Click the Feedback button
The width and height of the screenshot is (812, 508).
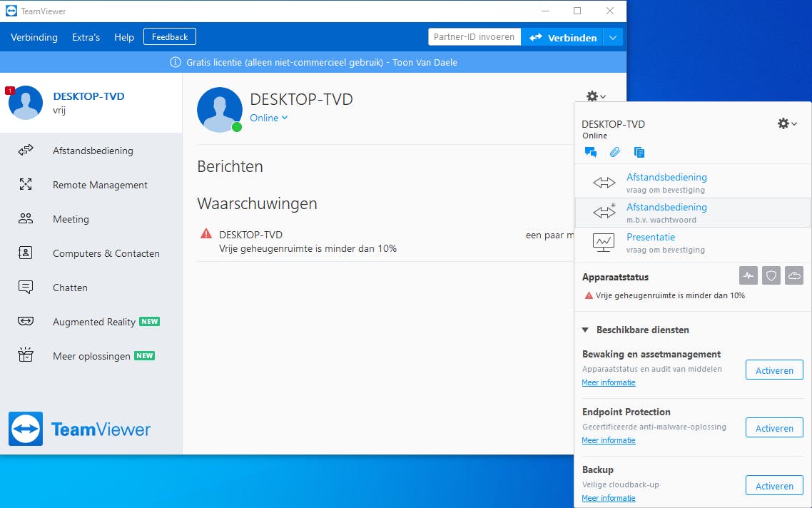click(170, 37)
